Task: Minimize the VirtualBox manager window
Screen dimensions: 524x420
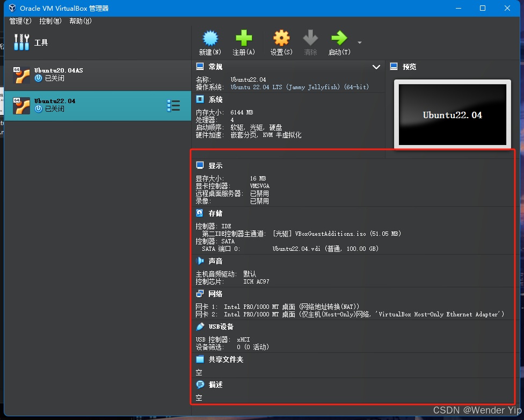Action: (x=458, y=8)
